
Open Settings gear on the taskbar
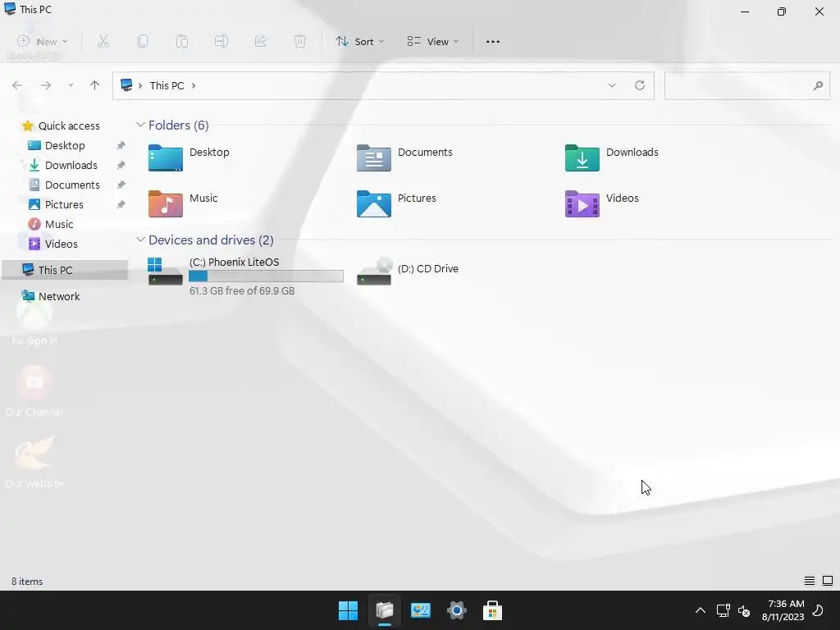tap(456, 610)
